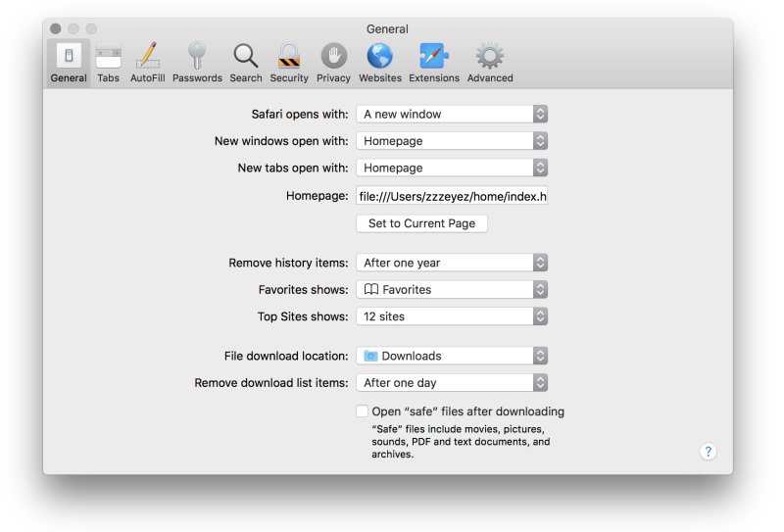Open the Search magnifier preferences pane
The height and width of the screenshot is (532, 784).
[x=246, y=63]
